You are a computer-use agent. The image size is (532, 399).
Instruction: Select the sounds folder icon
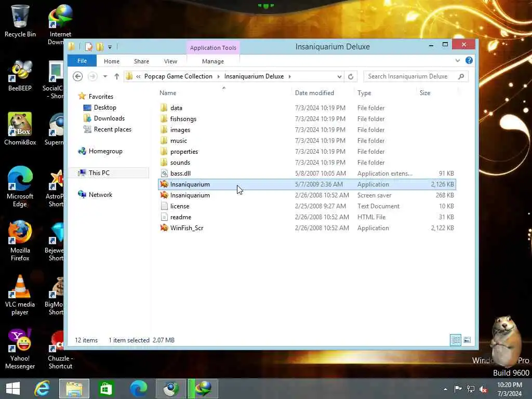coord(164,162)
